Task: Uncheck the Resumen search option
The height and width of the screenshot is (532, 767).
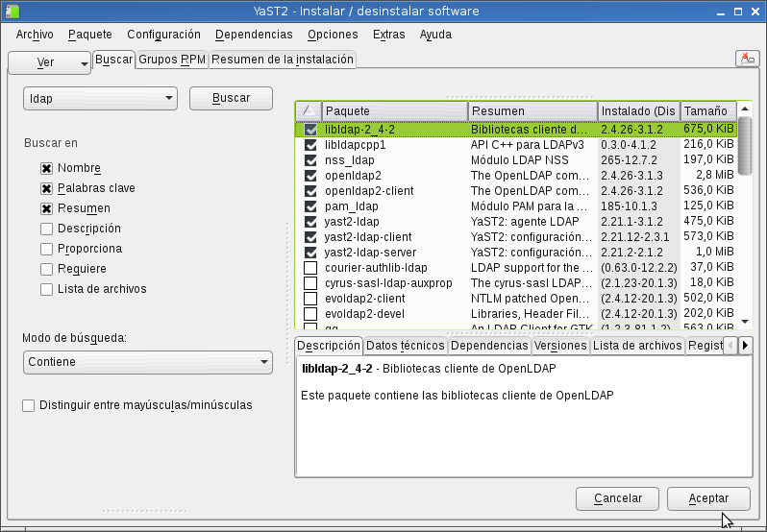Action: [46, 208]
